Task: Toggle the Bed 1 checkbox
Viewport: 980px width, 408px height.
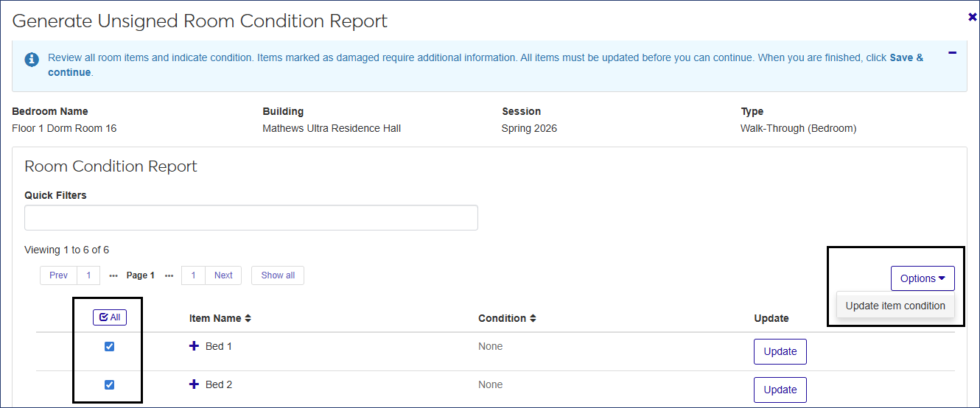Action: (110, 347)
